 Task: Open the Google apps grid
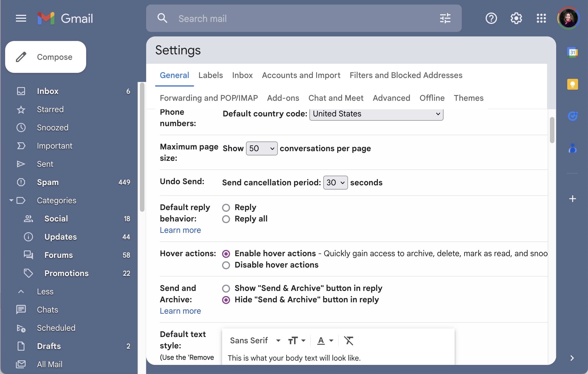click(541, 18)
